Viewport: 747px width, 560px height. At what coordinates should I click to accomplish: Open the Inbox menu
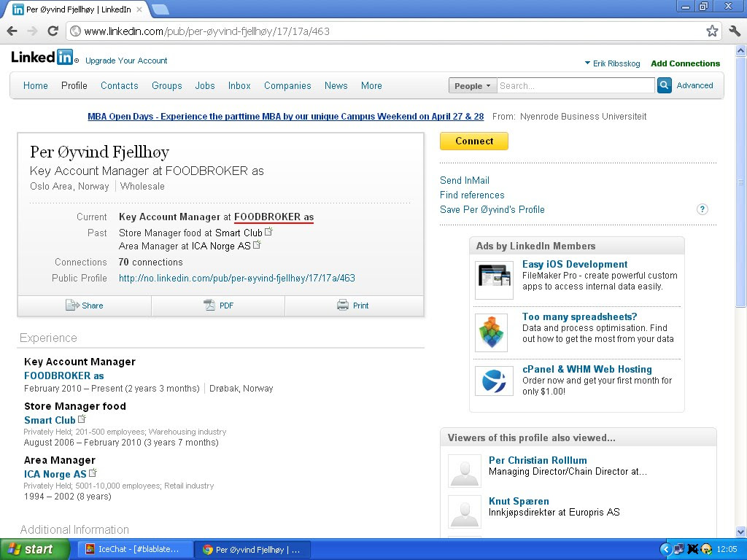(x=239, y=86)
